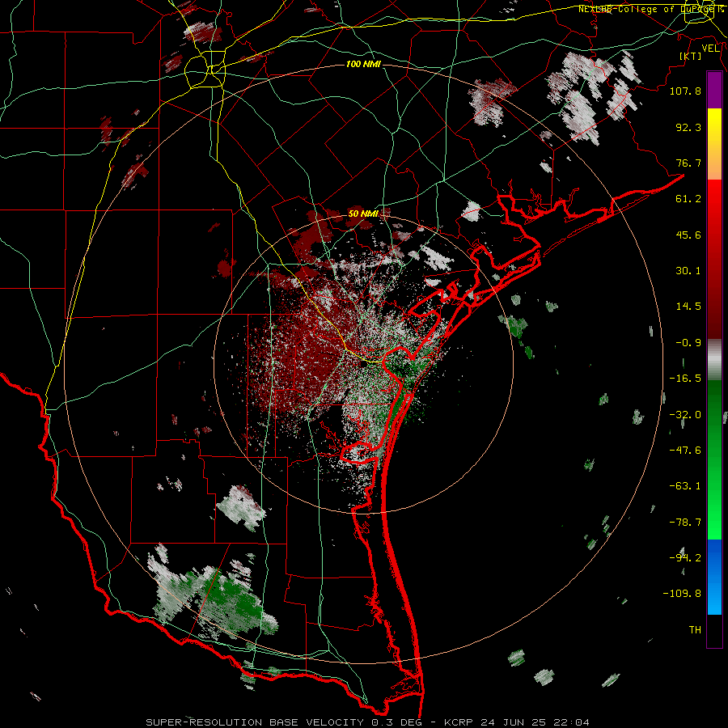Image resolution: width=728 pixels, height=728 pixels.
Task: Click the 50 NMI range ring label
Action: [x=363, y=214]
